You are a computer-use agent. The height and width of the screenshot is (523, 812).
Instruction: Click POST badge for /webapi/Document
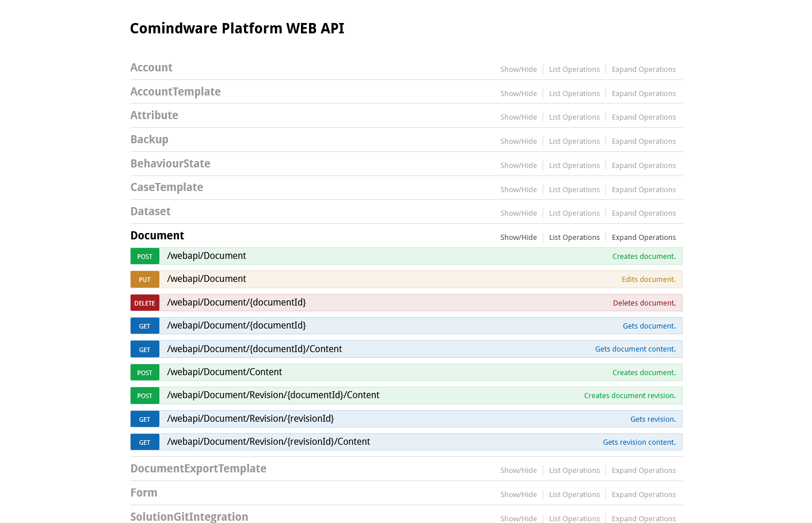coord(145,257)
